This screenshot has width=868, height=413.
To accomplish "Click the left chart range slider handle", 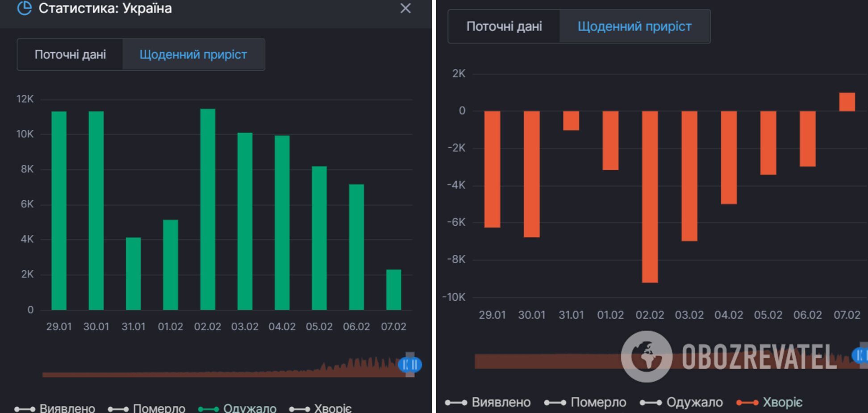I will 410,365.
